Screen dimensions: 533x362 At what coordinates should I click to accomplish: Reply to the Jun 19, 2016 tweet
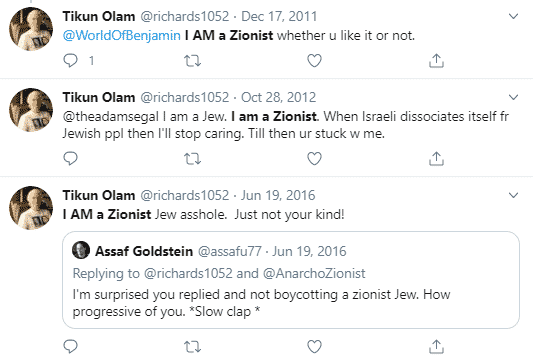point(70,347)
